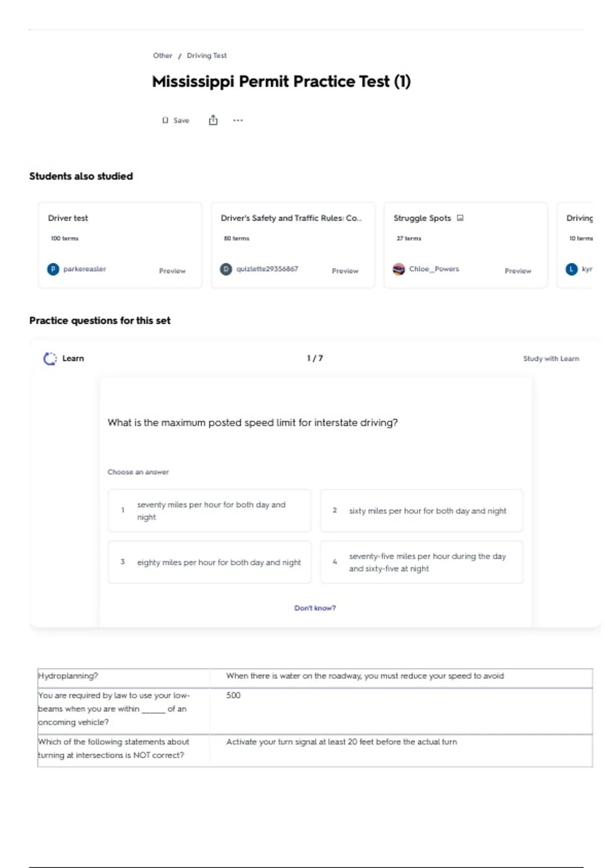The image size is (613, 868).
Task: Select answer seventy miles per hour
Action: [209, 511]
